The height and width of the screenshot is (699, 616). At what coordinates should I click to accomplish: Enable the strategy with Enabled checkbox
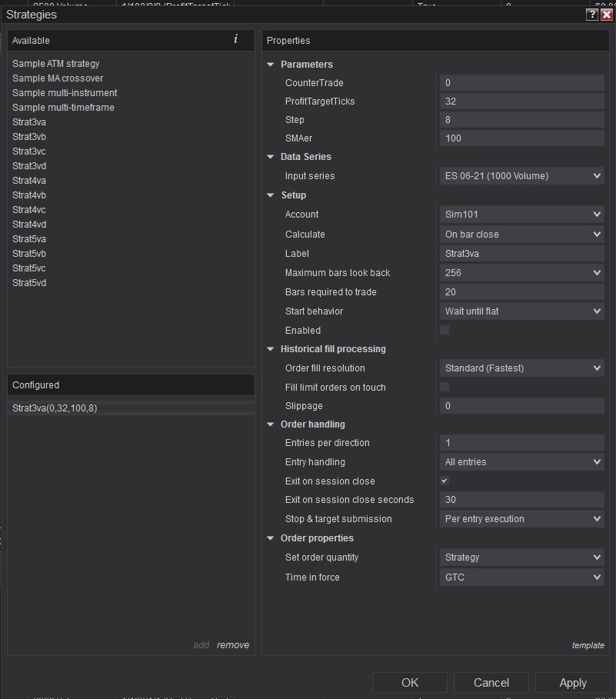445,330
